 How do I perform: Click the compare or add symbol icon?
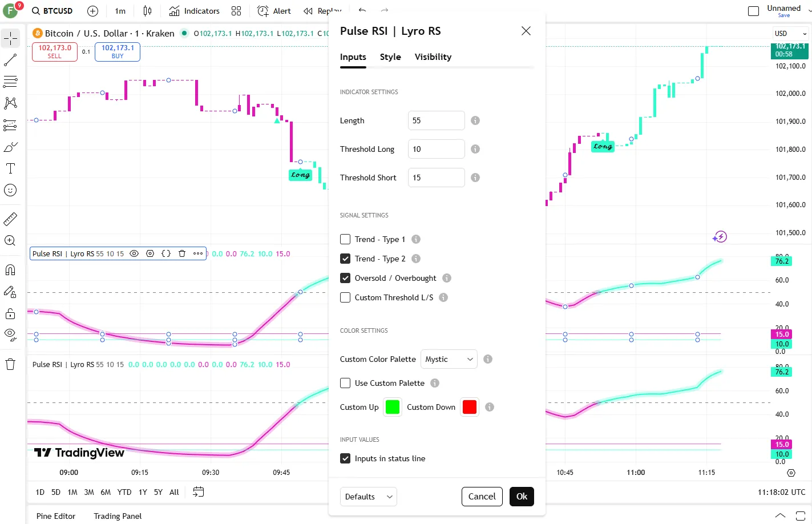[x=93, y=11]
